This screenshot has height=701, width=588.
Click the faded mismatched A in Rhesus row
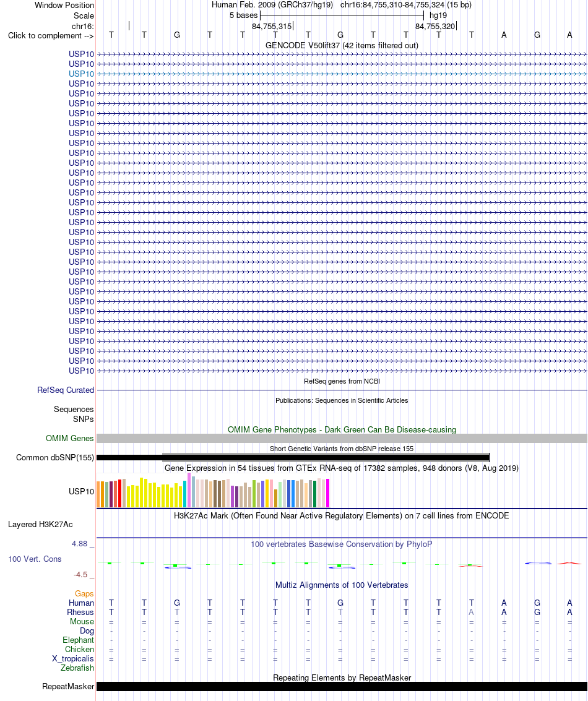tap(471, 612)
